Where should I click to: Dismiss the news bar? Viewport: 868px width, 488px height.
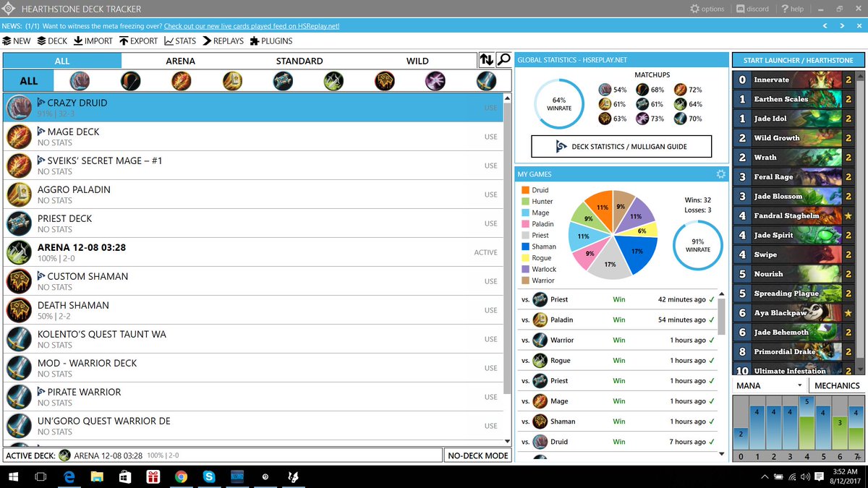tap(859, 26)
